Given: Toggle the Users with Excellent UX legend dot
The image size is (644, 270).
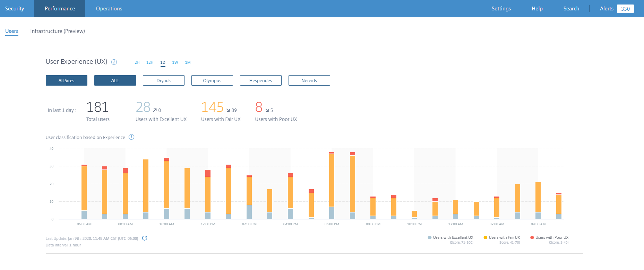Looking at the screenshot, I should click(x=430, y=237).
